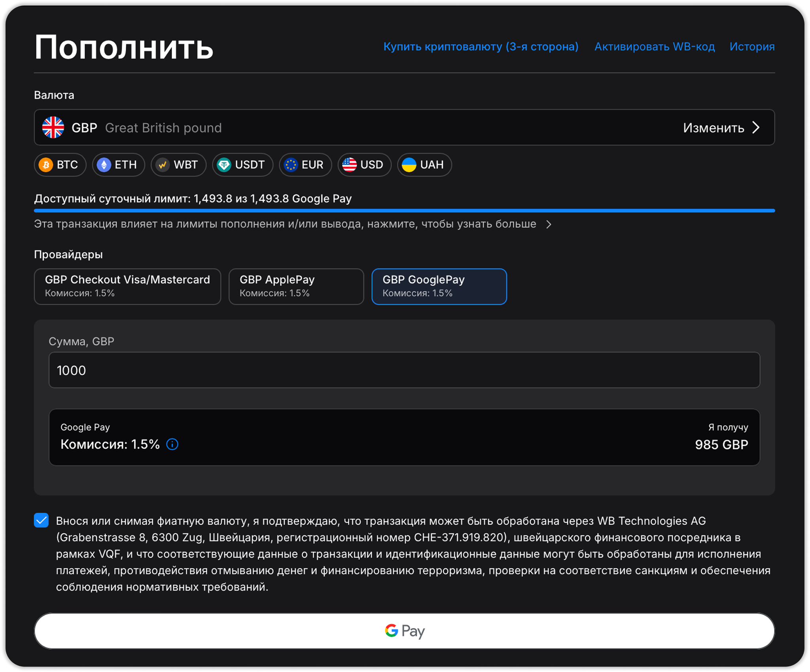Open the commission info icon

(x=172, y=444)
